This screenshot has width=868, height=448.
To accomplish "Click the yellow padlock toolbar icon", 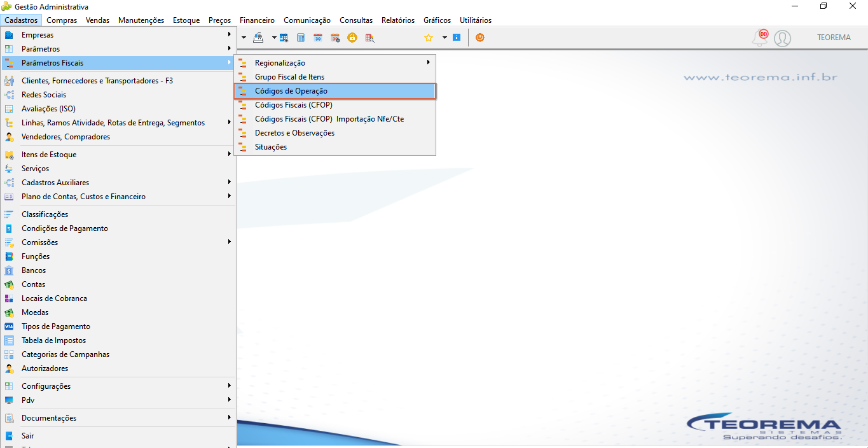I will (x=352, y=38).
